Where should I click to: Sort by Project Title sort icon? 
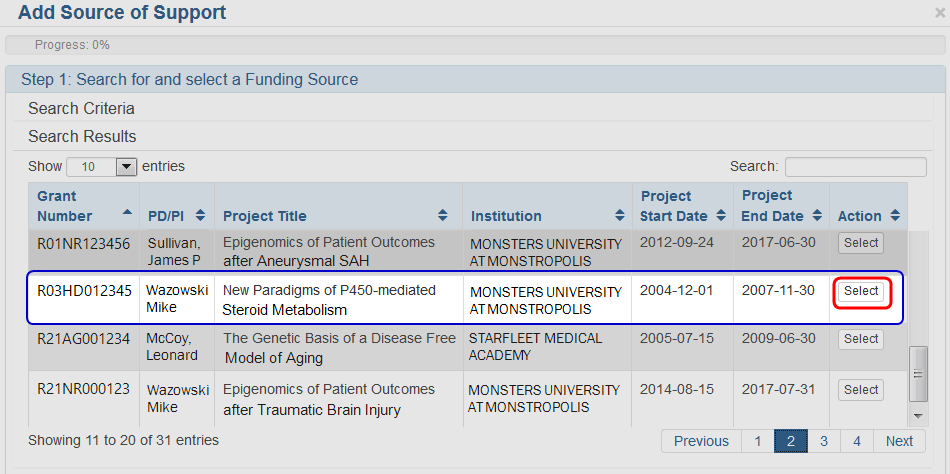[443, 216]
